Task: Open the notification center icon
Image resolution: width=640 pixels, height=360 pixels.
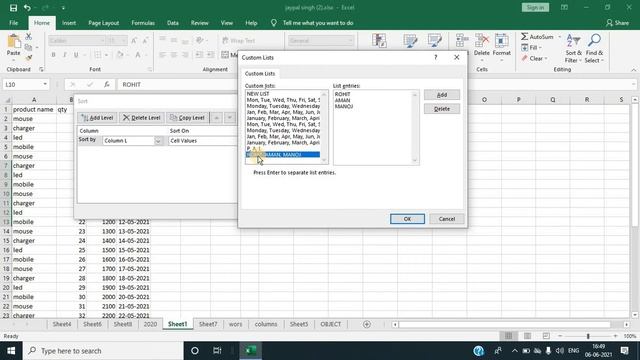Action: 624,351
